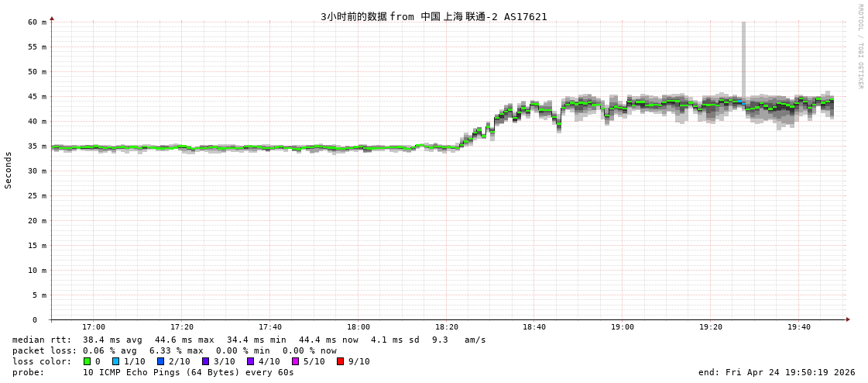Viewport: 868px width, 383px height.
Task: Click the green 0 loss color swatch
Action: click(87, 361)
